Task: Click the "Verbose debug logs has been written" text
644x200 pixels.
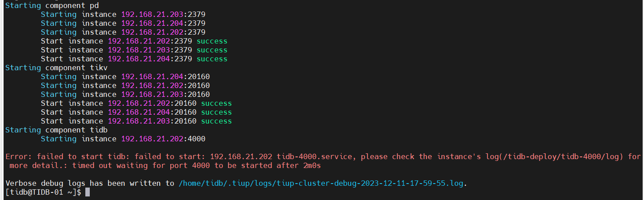Action: click(89, 183)
